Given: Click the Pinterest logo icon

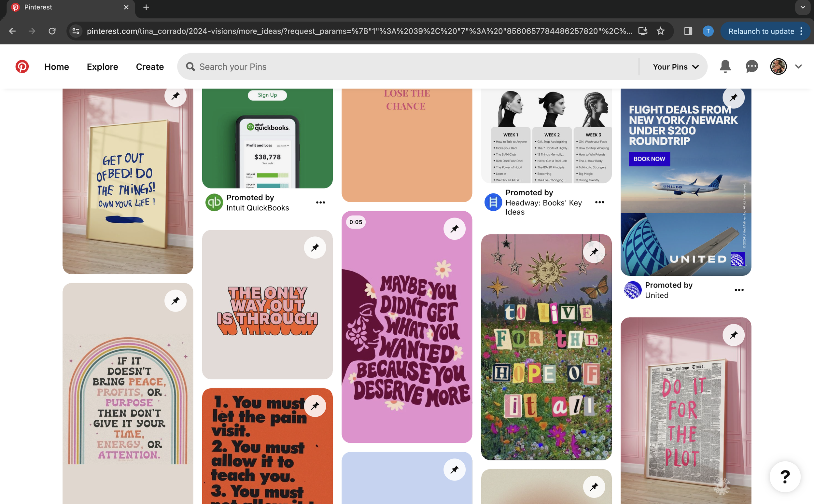Looking at the screenshot, I should click(x=22, y=67).
